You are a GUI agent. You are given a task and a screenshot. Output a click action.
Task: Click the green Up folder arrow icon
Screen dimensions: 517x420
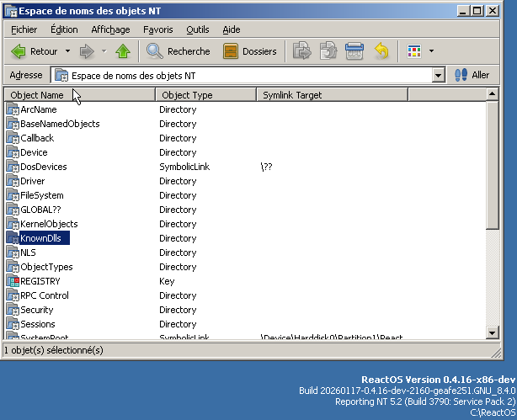(x=123, y=51)
